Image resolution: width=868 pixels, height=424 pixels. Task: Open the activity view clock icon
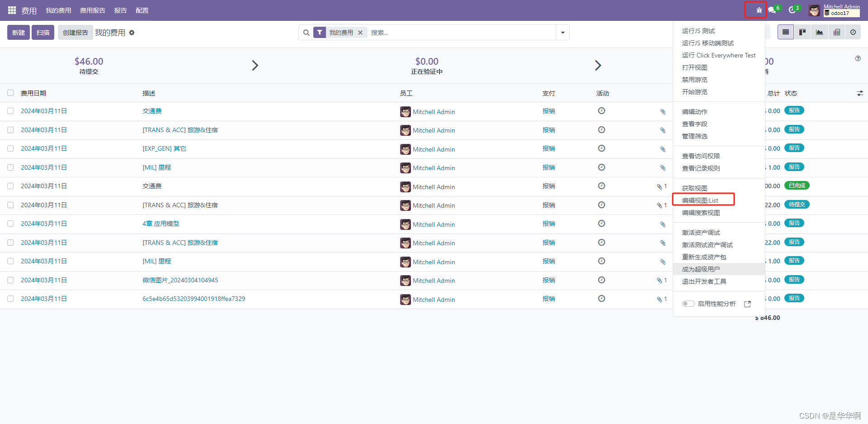pos(853,32)
